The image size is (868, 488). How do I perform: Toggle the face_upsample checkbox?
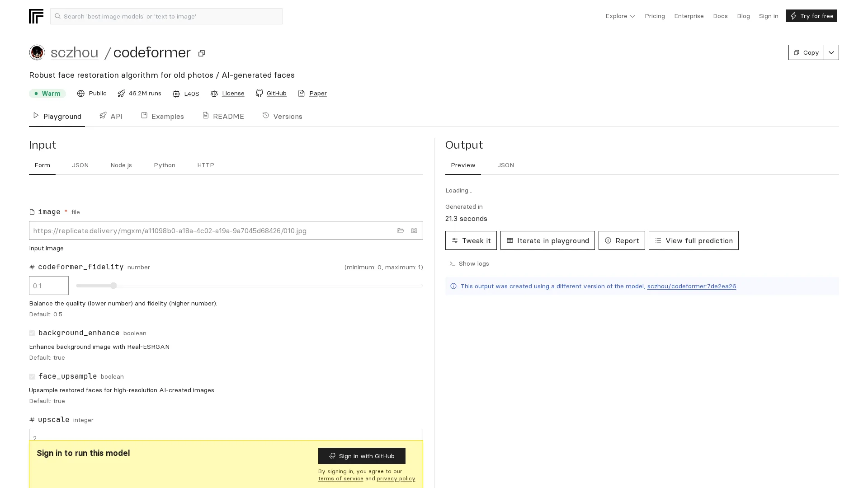pos(32,377)
